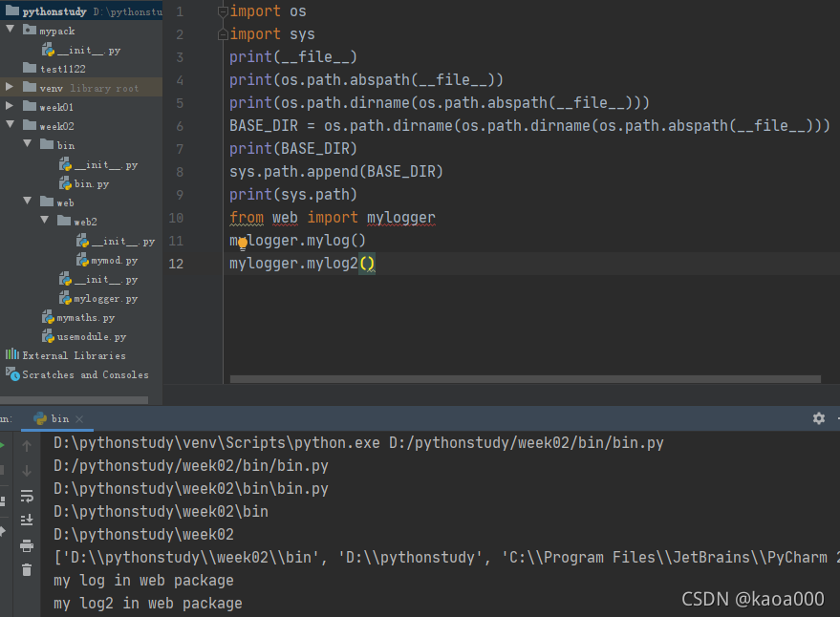Image resolution: width=840 pixels, height=617 pixels.
Task: Open the run panel settings gear
Action: pyautogui.click(x=818, y=418)
